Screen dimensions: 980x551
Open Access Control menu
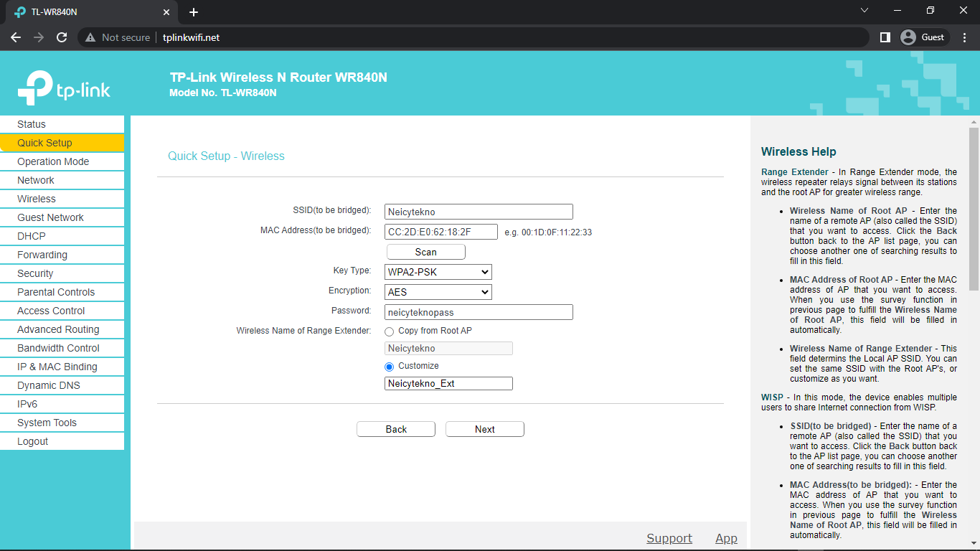[62, 311]
